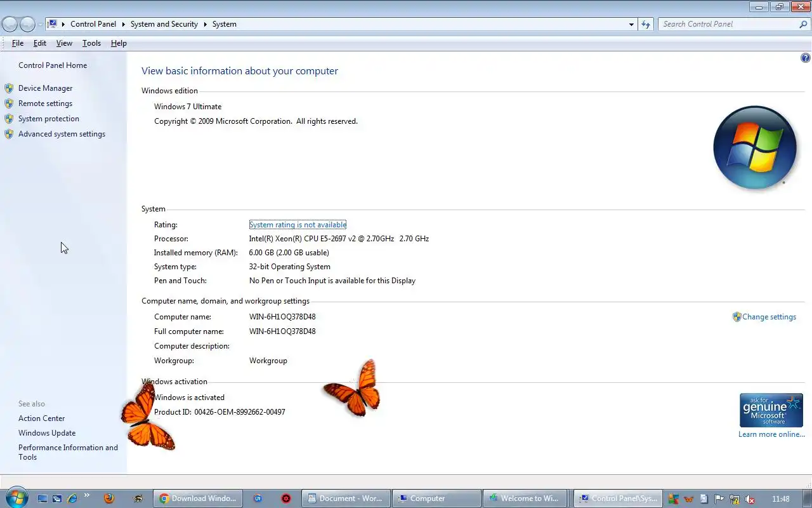This screenshot has width=812, height=508.
Task: Click the computer icon in address bar
Action: pyautogui.click(x=53, y=24)
